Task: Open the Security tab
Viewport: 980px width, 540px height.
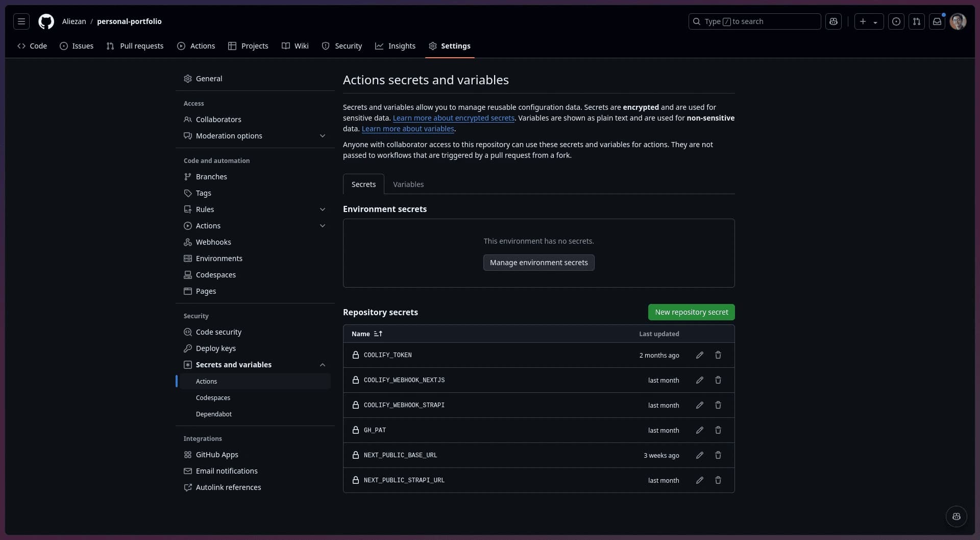Action: pyautogui.click(x=342, y=46)
